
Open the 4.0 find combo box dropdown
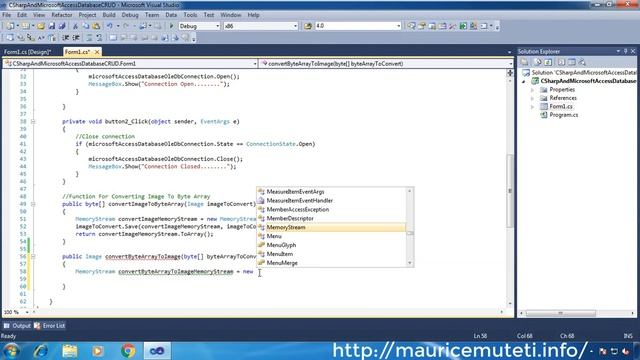[x=398, y=26]
